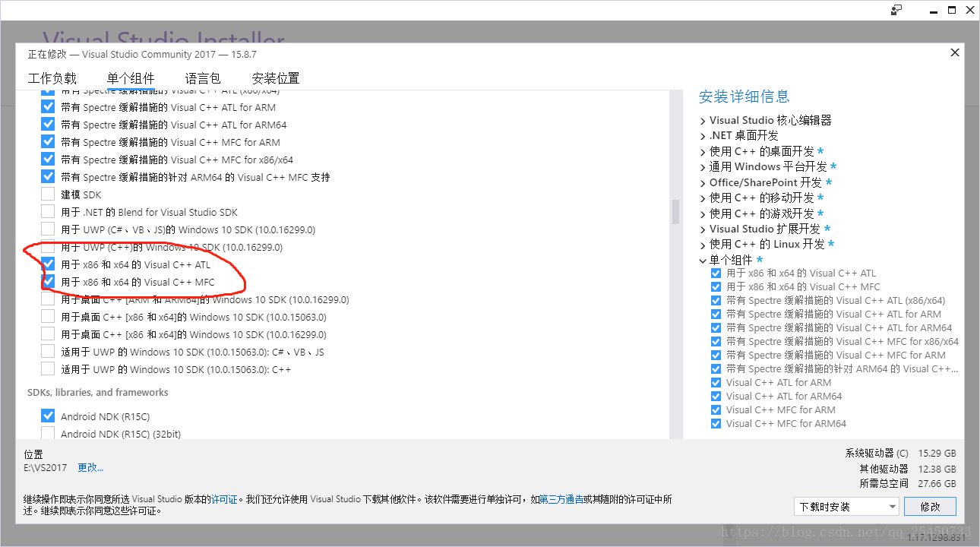Collapse the 单个组件 details section
The width and height of the screenshot is (980, 547).
point(703,260)
